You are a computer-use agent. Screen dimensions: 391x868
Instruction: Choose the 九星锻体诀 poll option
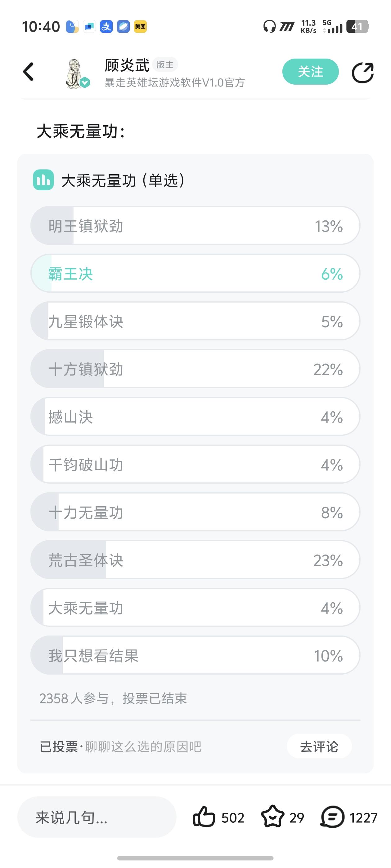point(195,321)
